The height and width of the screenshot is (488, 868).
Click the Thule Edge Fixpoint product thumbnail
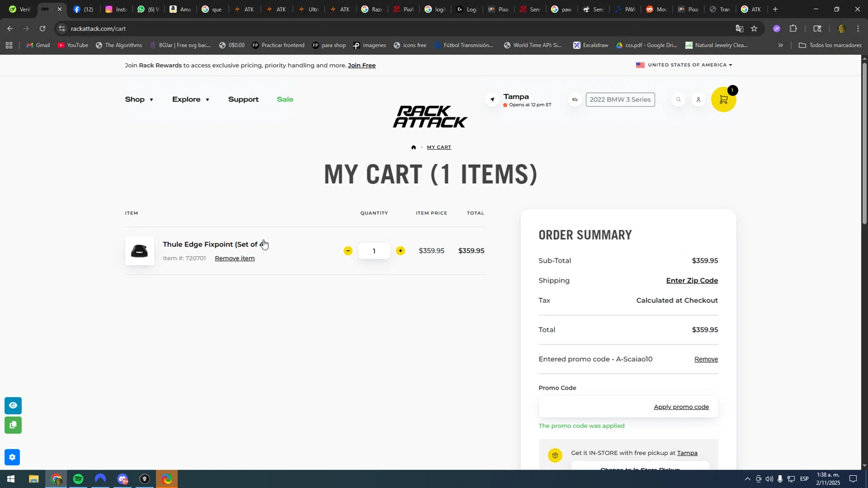click(139, 251)
